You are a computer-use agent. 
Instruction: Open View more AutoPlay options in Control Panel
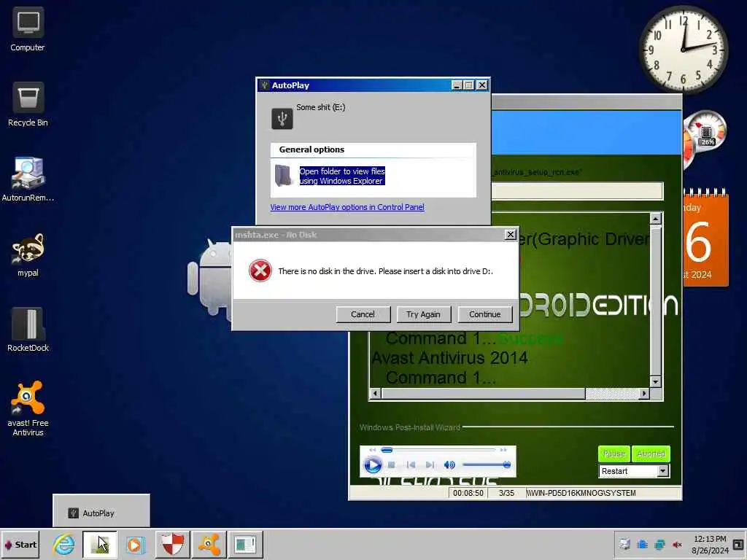tap(347, 207)
